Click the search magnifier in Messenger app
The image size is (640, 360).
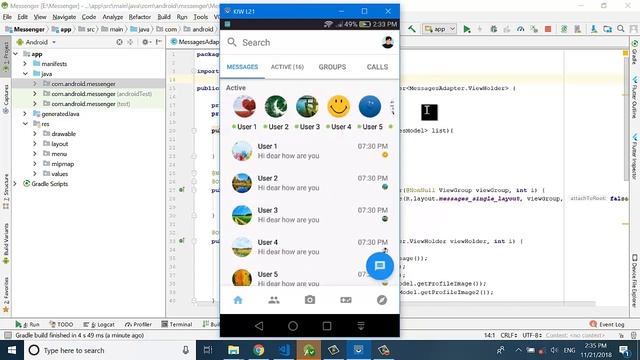[232, 42]
